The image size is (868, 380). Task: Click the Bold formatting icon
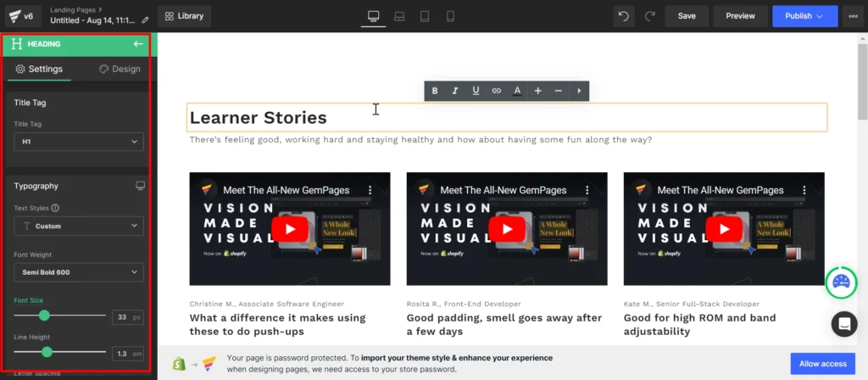pos(435,91)
